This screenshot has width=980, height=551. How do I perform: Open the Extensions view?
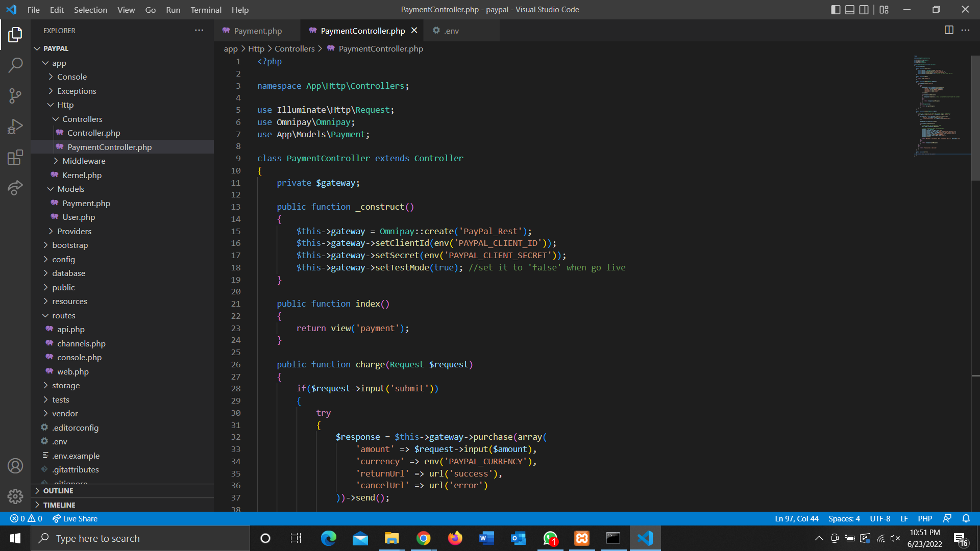[15, 157]
